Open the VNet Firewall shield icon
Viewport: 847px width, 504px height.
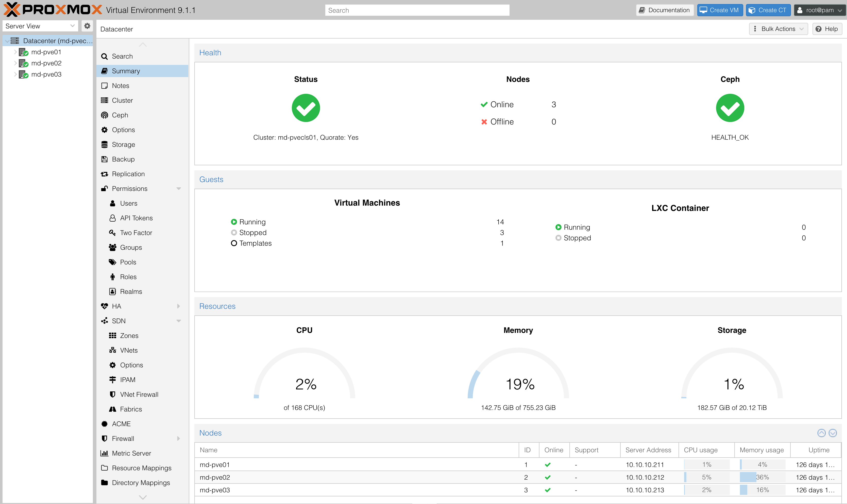click(x=113, y=394)
